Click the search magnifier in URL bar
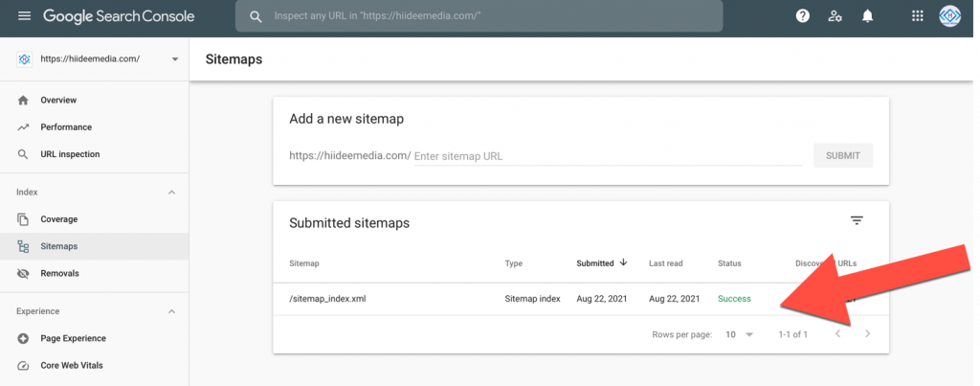980x386 pixels. [255, 16]
